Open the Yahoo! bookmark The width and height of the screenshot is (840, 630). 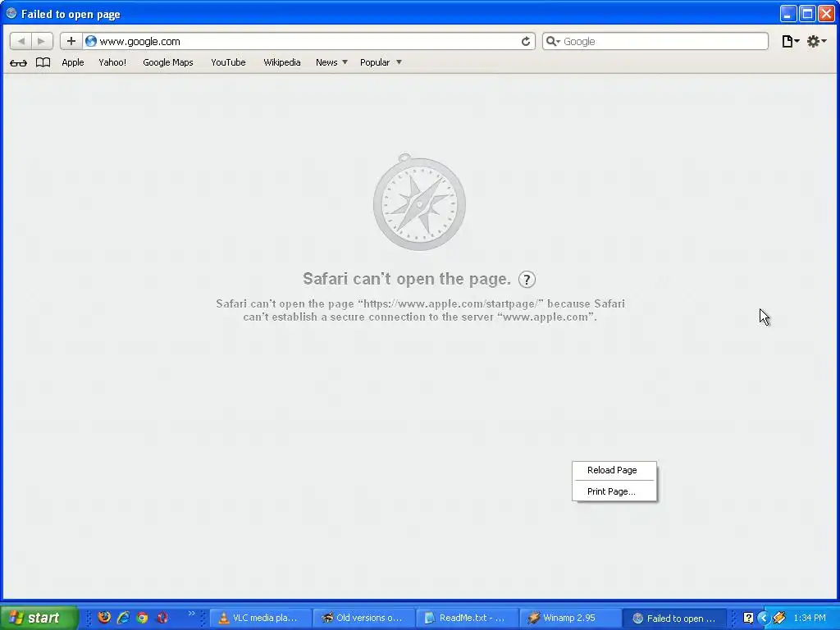click(x=112, y=62)
